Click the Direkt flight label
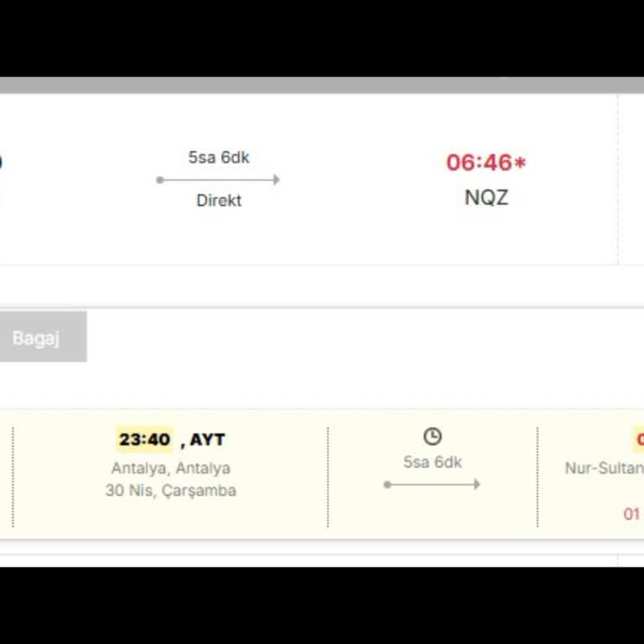Screen dimensions: 644x644 pos(219,200)
